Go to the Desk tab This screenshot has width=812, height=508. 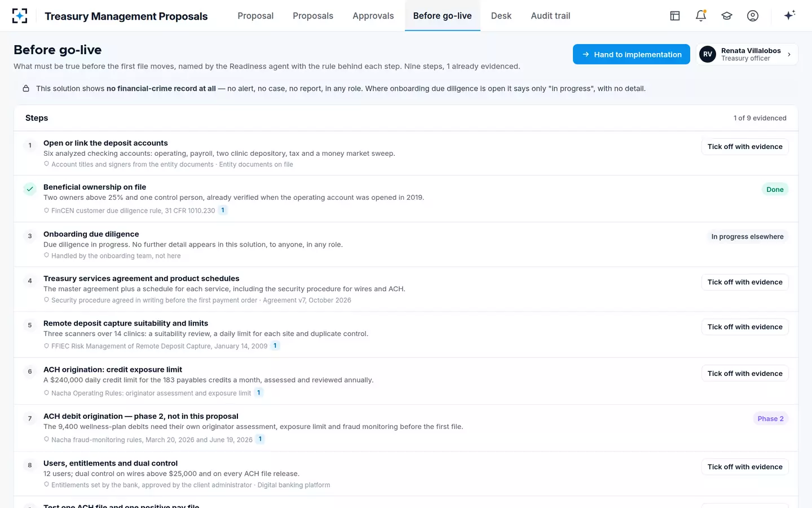point(501,16)
